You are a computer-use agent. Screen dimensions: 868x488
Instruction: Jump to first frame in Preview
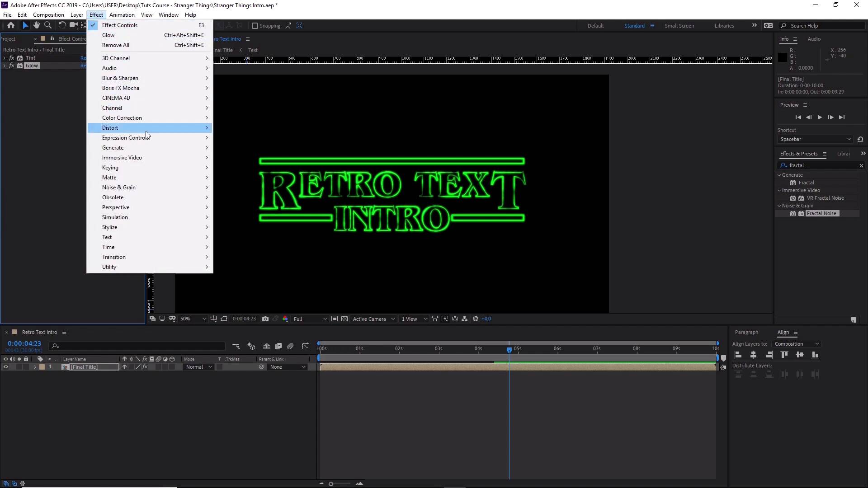click(x=798, y=117)
